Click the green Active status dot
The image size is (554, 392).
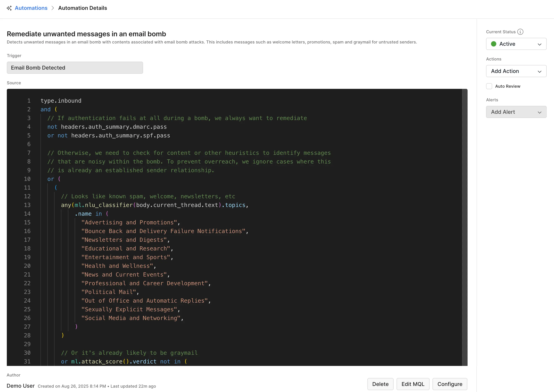(x=494, y=44)
